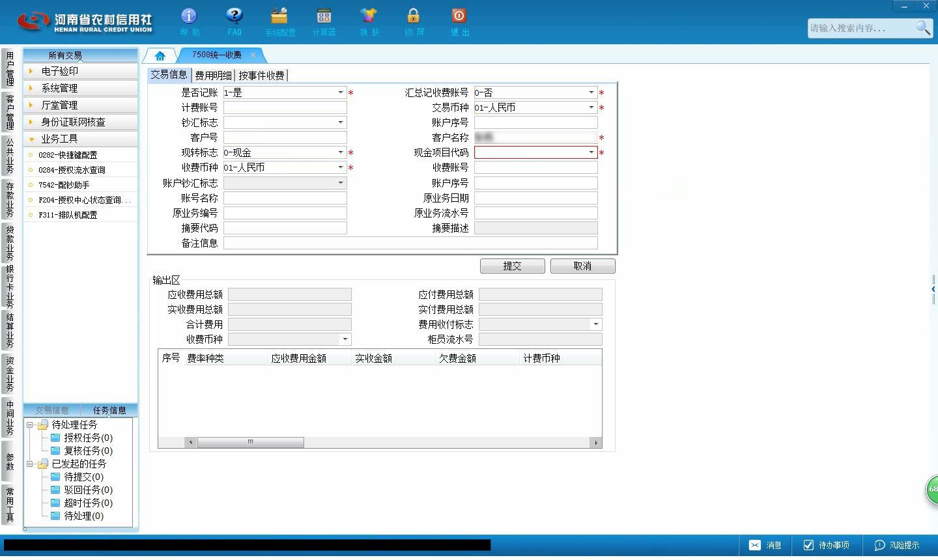Focus the 备注信息 input field
This screenshot has width=938, height=560.
tap(410, 243)
